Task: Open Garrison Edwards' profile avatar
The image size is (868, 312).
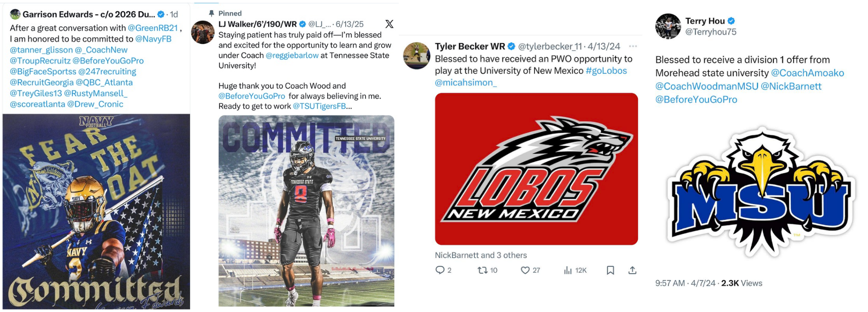Action: 15,14
